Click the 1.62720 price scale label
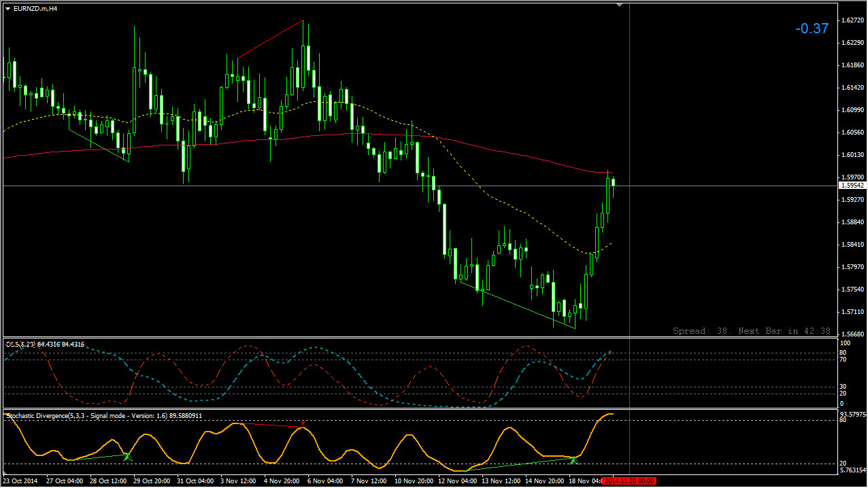Image resolution: width=868 pixels, height=488 pixels. [x=852, y=20]
